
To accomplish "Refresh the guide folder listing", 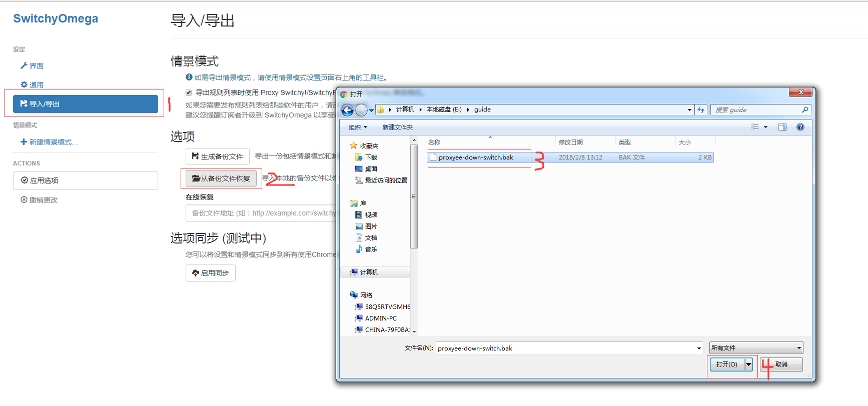I will [x=701, y=110].
